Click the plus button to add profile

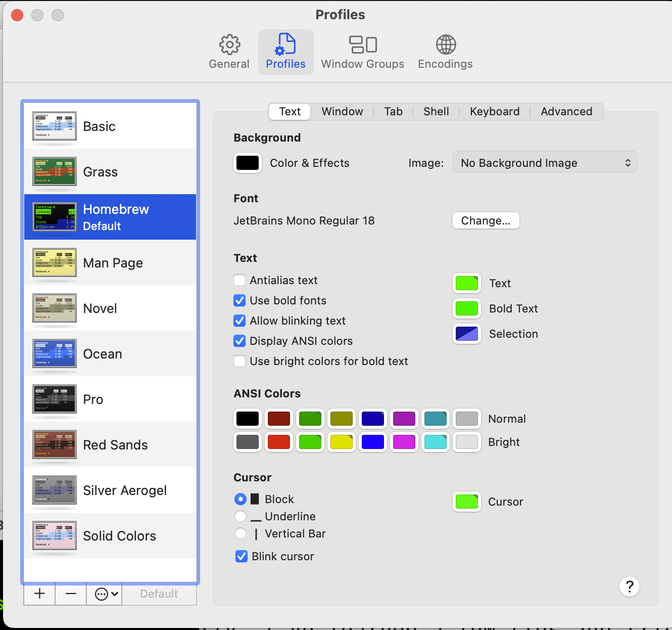click(x=39, y=594)
